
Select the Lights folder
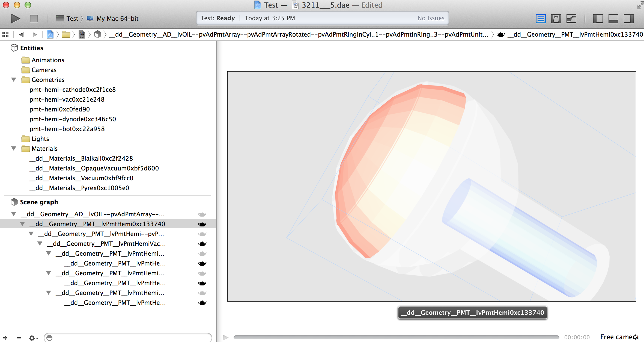coord(35,139)
